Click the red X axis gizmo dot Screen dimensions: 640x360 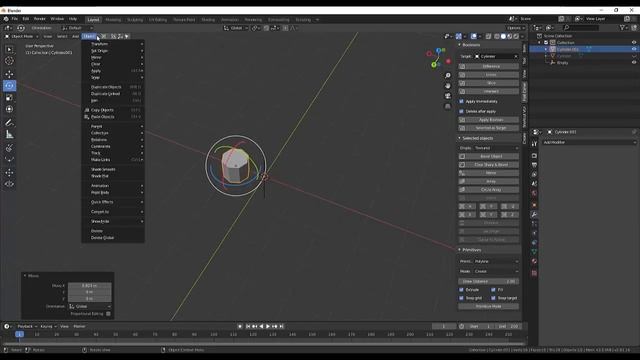tap(448, 61)
